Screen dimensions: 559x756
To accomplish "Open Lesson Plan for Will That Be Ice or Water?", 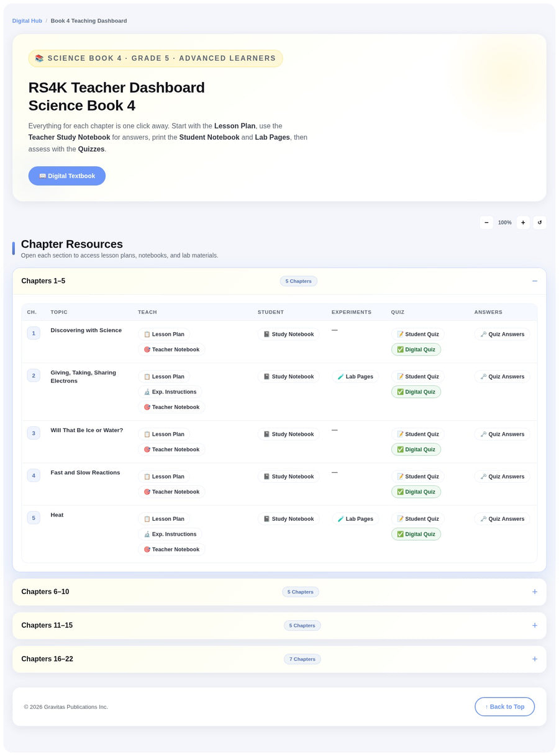I will pyautogui.click(x=164, y=434).
